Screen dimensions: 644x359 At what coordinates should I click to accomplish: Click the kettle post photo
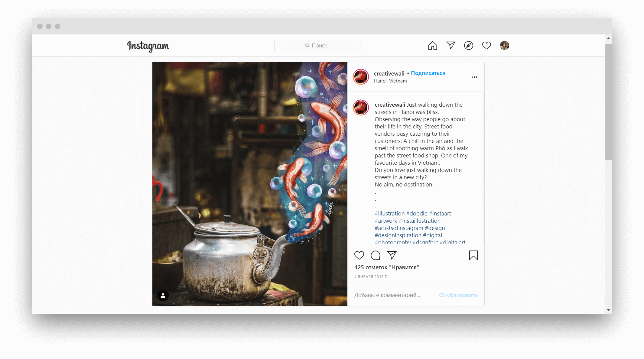pyautogui.click(x=250, y=184)
